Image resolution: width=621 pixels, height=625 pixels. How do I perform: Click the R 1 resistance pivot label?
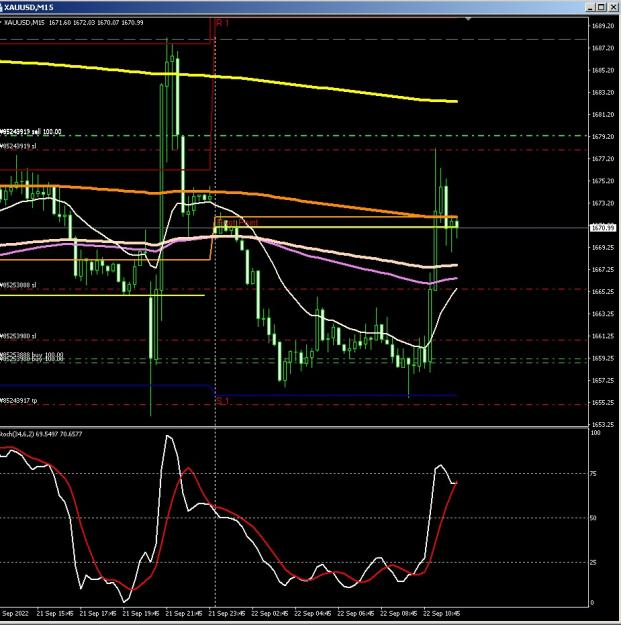click(x=222, y=23)
